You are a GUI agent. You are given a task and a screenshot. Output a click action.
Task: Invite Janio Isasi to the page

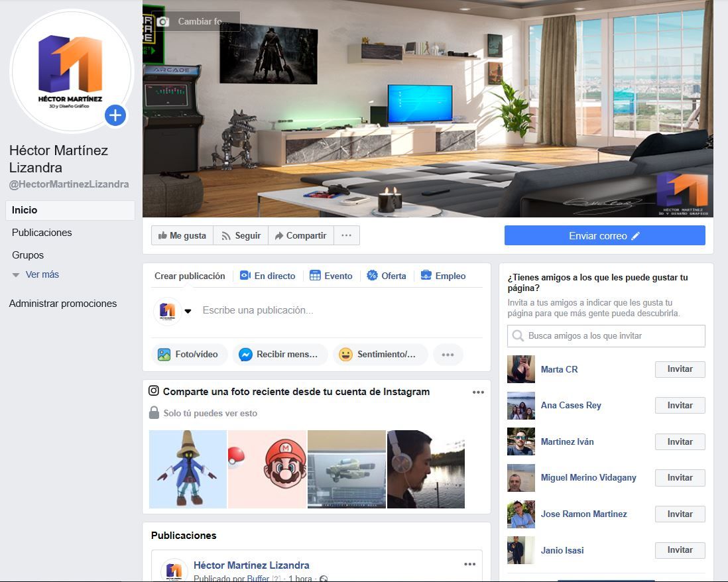tap(680, 550)
